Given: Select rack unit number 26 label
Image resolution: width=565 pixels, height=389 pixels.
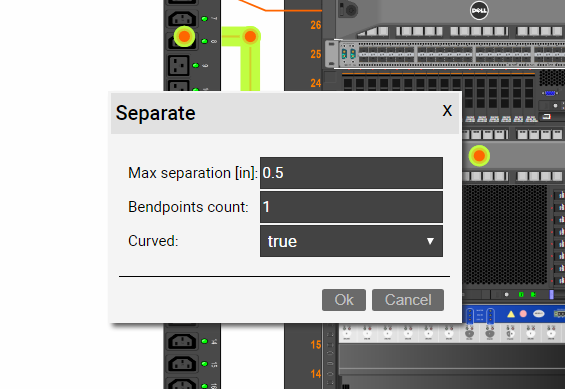Looking at the screenshot, I should tap(316, 25).
